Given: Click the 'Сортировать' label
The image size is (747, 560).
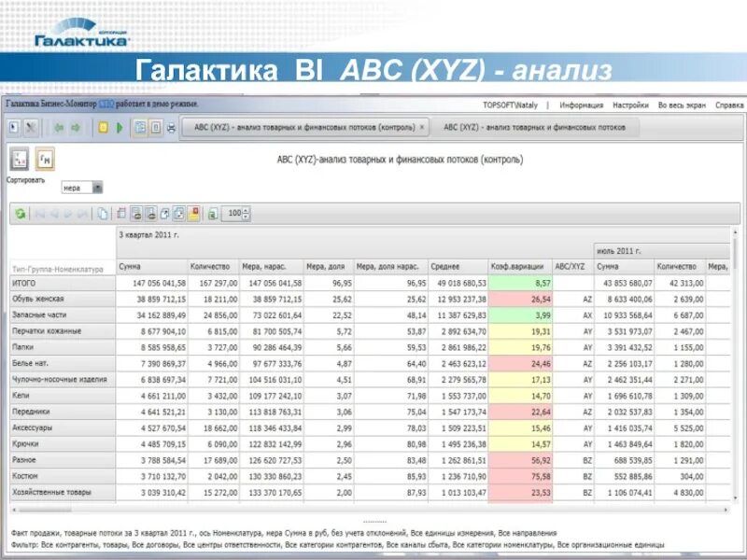Looking at the screenshot, I should point(26,180).
